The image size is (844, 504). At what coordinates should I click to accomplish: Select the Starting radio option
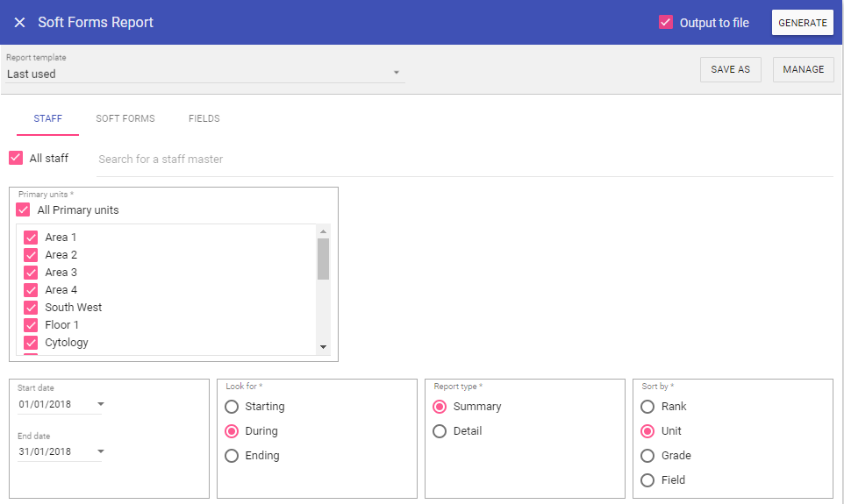tap(232, 407)
